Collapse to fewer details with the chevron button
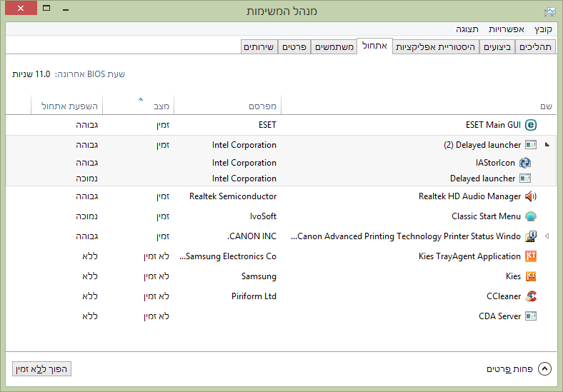This screenshot has width=563, height=392. pyautogui.click(x=545, y=369)
